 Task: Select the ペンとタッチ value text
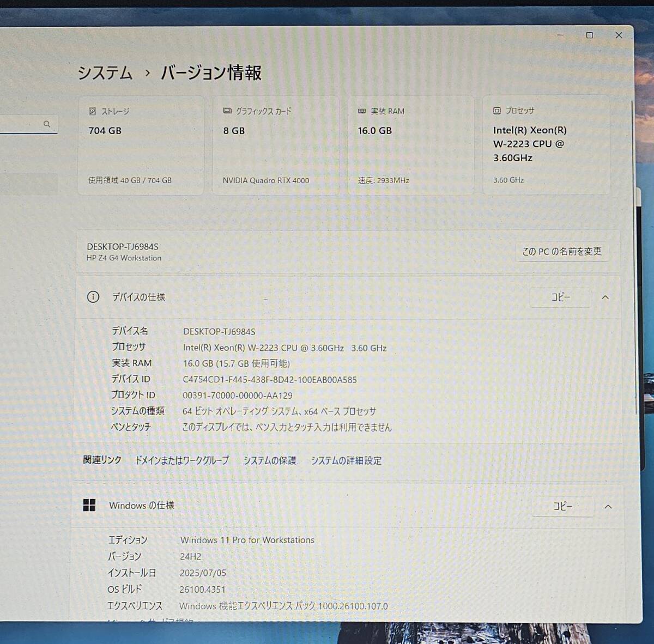287,427
